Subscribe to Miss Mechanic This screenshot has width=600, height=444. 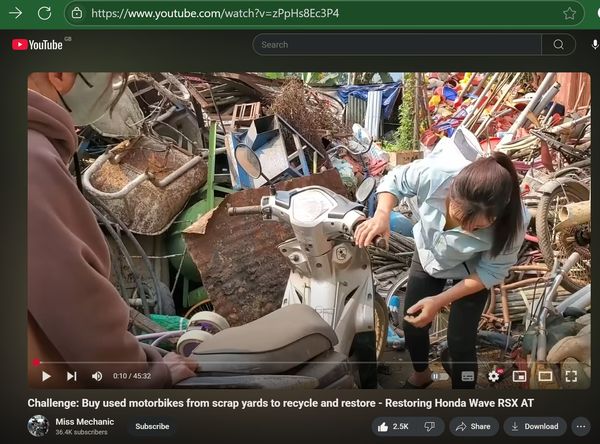tap(152, 426)
